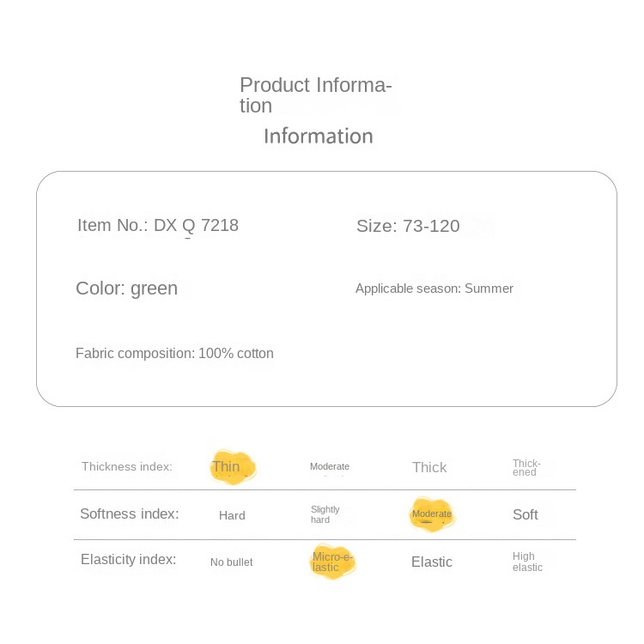Click Applicable season Summer text
The image size is (644, 644).
(434, 289)
